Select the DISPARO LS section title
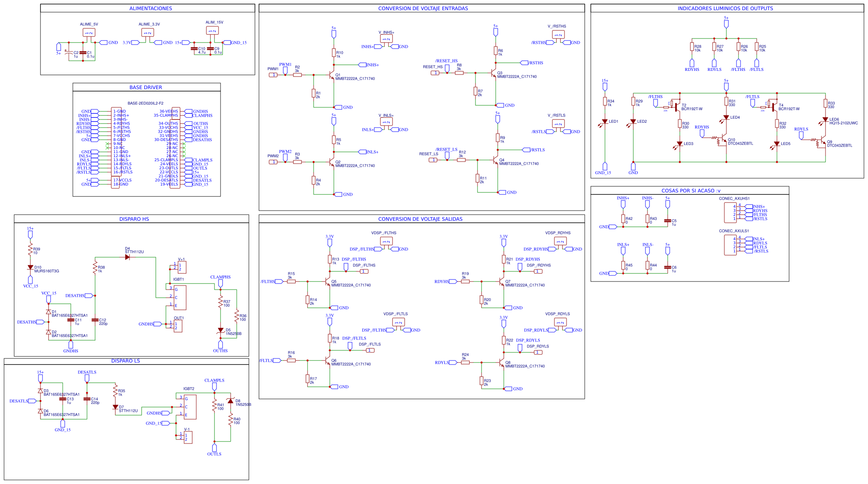The image size is (868, 484). click(125, 361)
